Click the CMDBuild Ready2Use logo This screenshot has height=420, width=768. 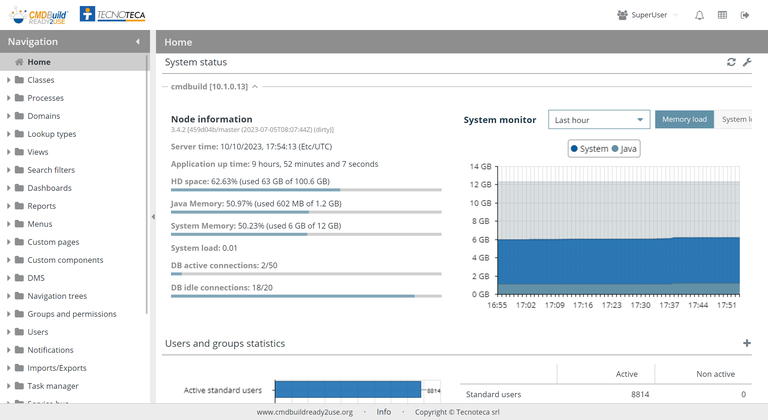(x=39, y=15)
